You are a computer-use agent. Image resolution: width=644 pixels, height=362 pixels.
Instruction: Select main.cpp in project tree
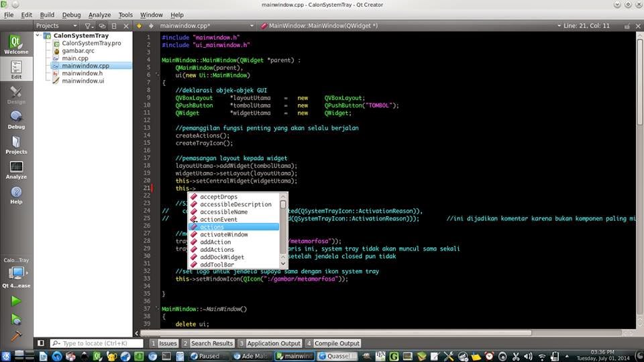[x=74, y=58]
